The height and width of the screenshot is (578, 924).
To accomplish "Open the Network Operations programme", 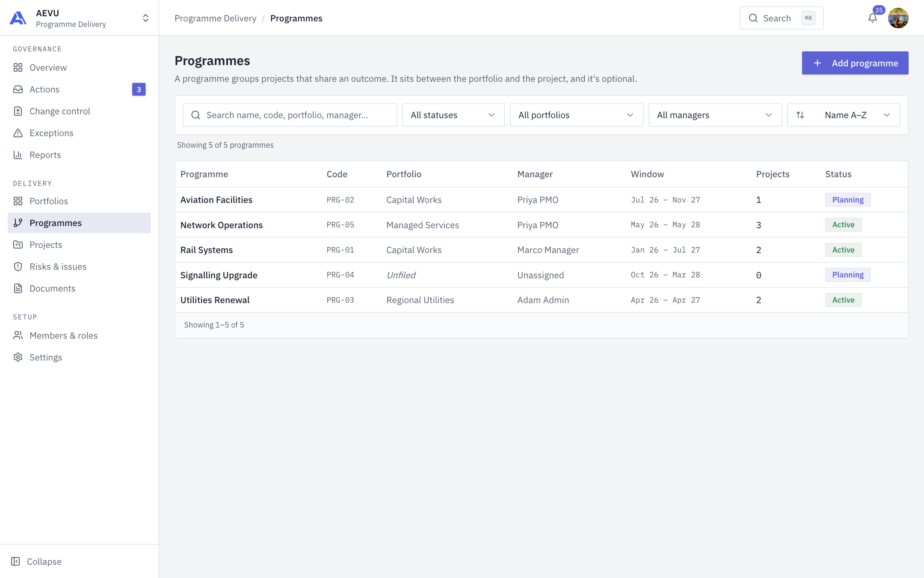I will click(x=222, y=225).
